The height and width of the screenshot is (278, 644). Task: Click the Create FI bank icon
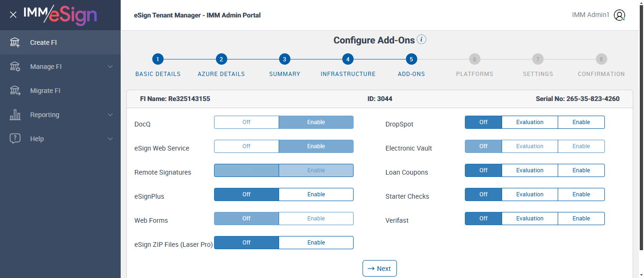[x=15, y=42]
